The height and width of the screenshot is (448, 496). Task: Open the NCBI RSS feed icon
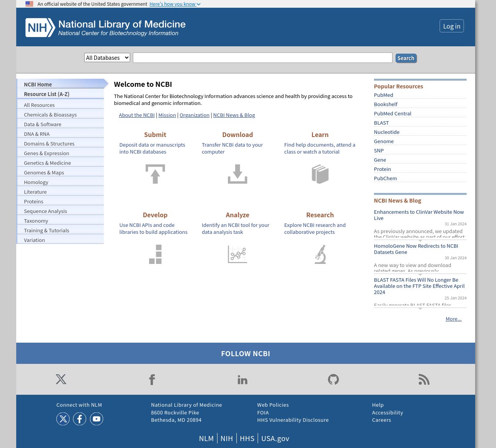424,379
